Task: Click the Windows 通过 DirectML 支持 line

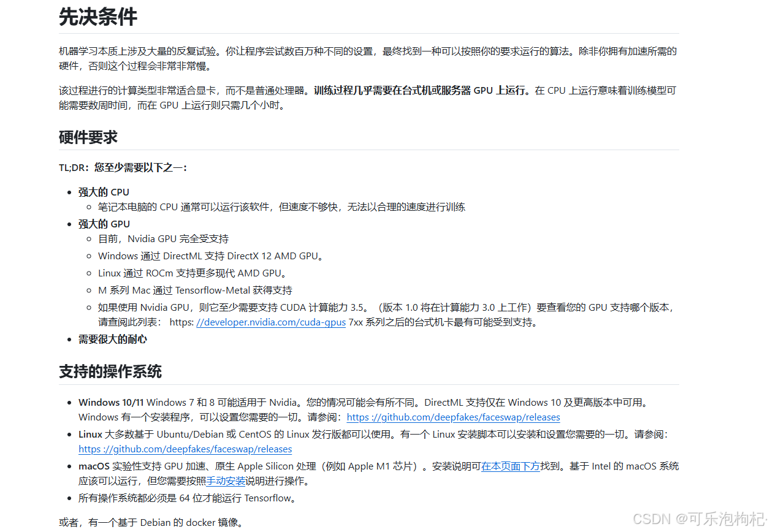Action: [x=210, y=256]
